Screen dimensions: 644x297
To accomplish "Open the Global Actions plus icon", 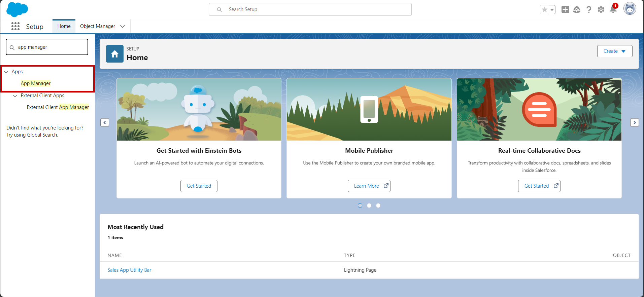I will click(565, 10).
